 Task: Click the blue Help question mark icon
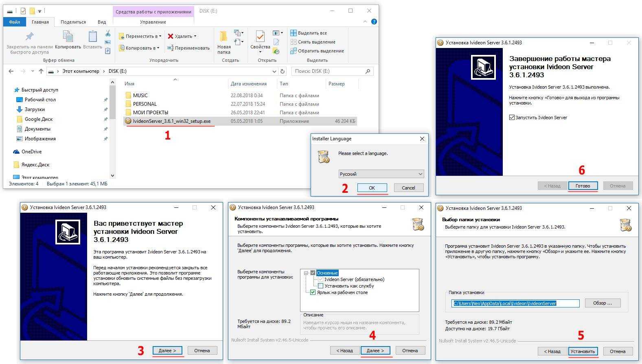374,22
